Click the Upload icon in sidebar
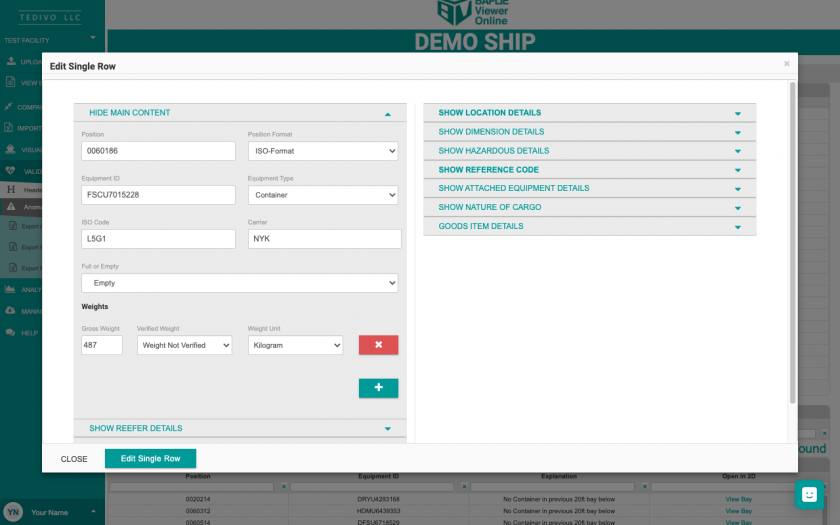840x525 pixels. point(11,61)
